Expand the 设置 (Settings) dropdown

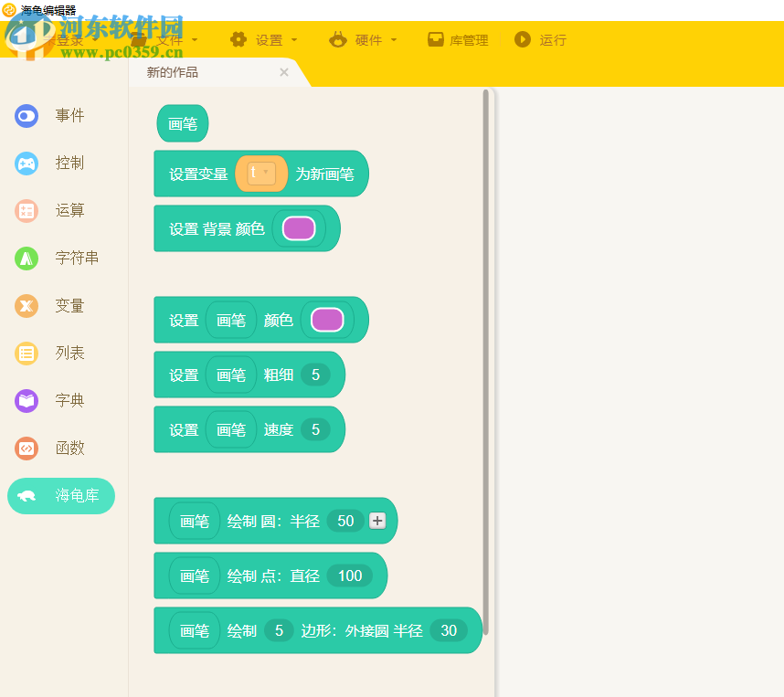[268, 39]
